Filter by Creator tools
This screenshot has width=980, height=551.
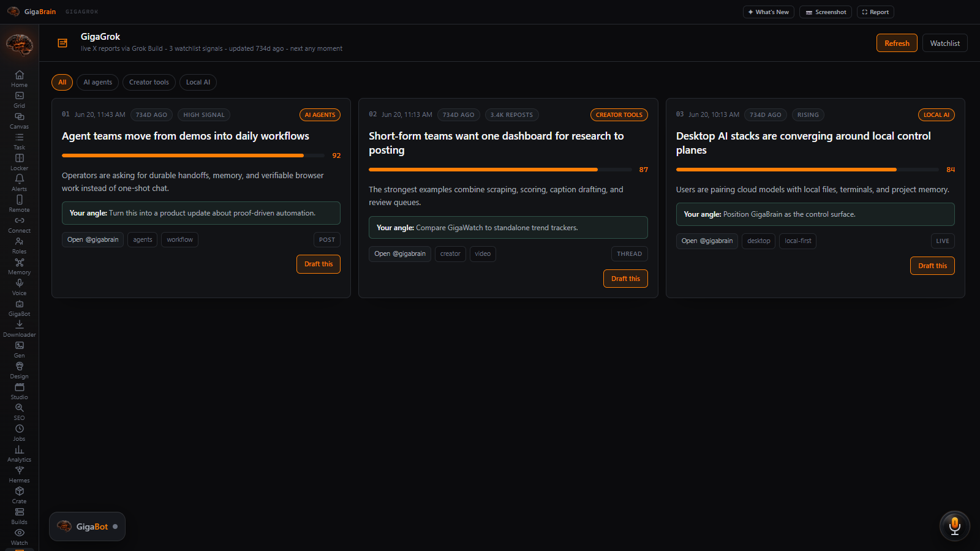point(149,82)
